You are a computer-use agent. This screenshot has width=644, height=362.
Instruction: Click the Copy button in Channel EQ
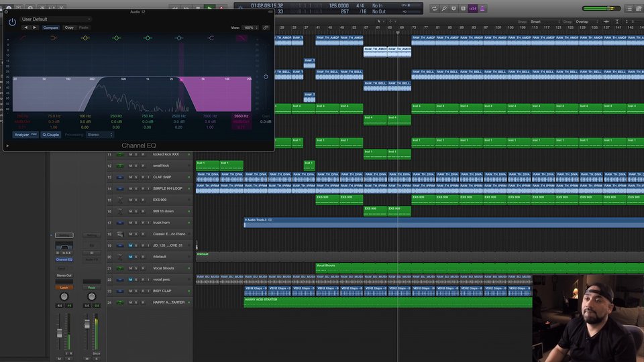[69, 27]
